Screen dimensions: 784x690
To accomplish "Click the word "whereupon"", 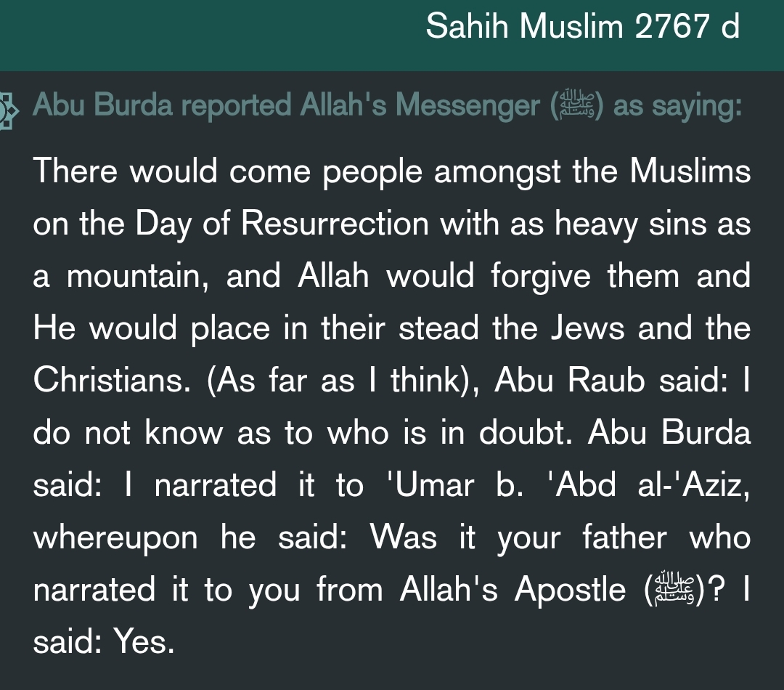I will [x=115, y=538].
